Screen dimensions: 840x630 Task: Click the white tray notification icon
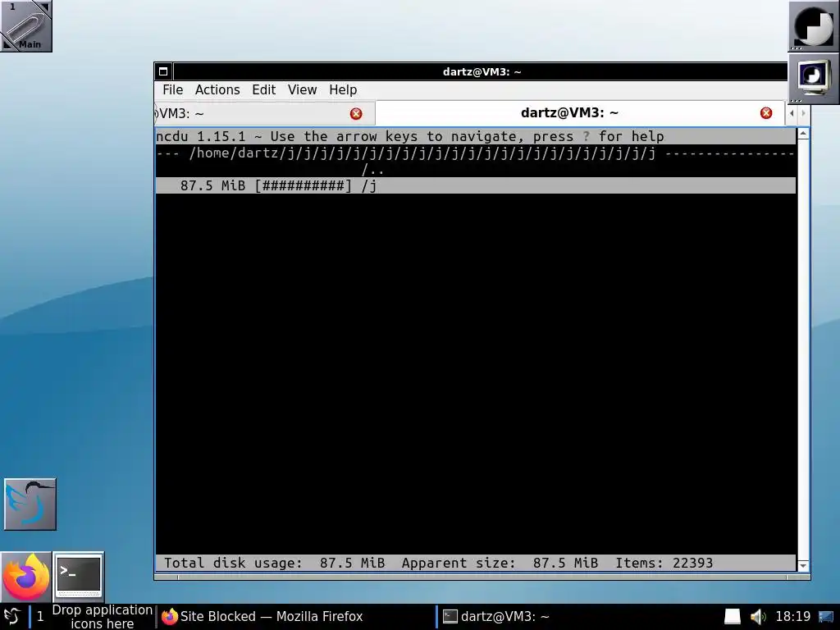(x=733, y=617)
